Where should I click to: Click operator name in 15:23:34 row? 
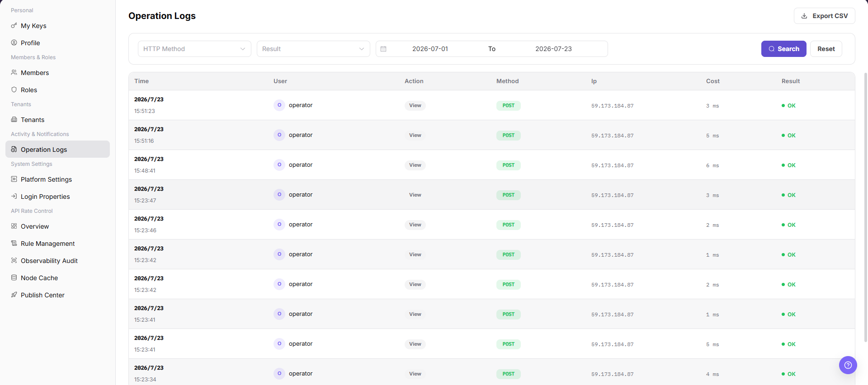tap(301, 374)
